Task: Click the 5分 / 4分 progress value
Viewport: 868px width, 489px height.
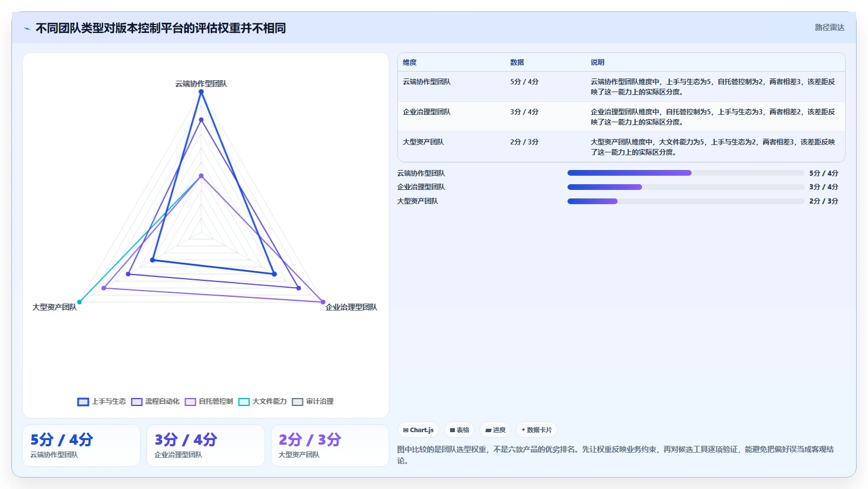Action: pos(824,173)
